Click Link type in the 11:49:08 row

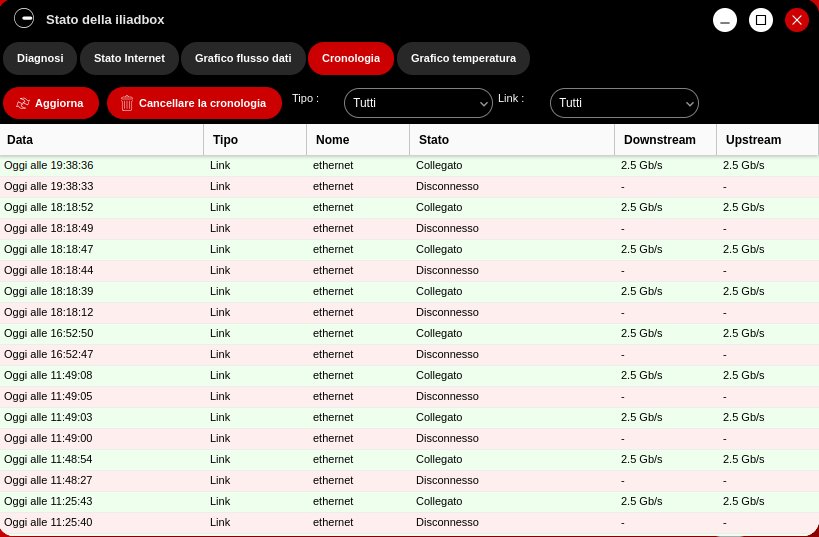[220, 375]
